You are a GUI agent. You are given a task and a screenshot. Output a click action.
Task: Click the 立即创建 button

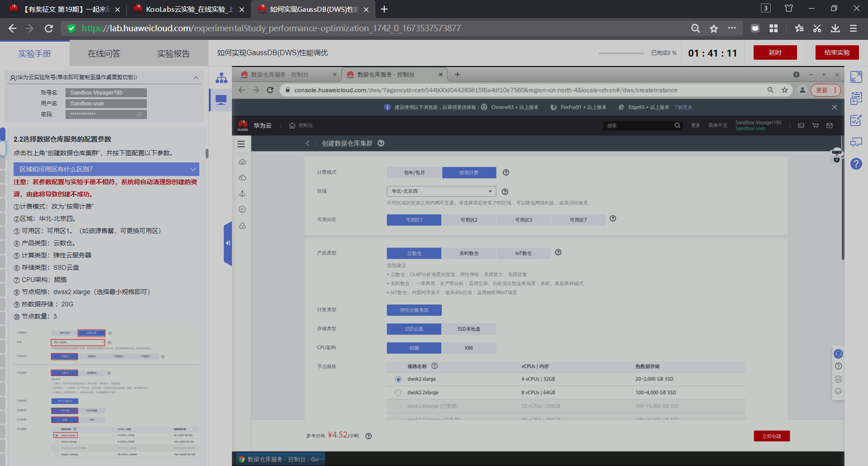(x=772, y=436)
